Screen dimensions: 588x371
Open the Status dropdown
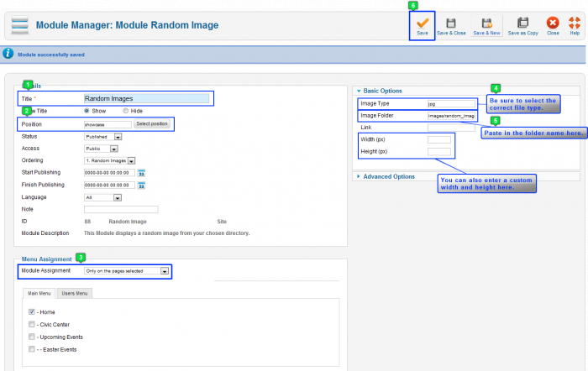[108, 136]
